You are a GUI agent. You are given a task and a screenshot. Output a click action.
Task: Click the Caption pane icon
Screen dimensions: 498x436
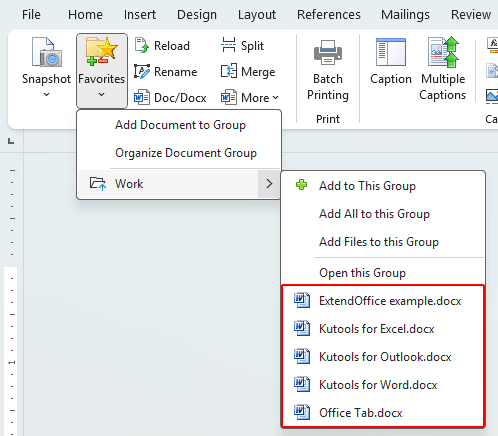391,52
